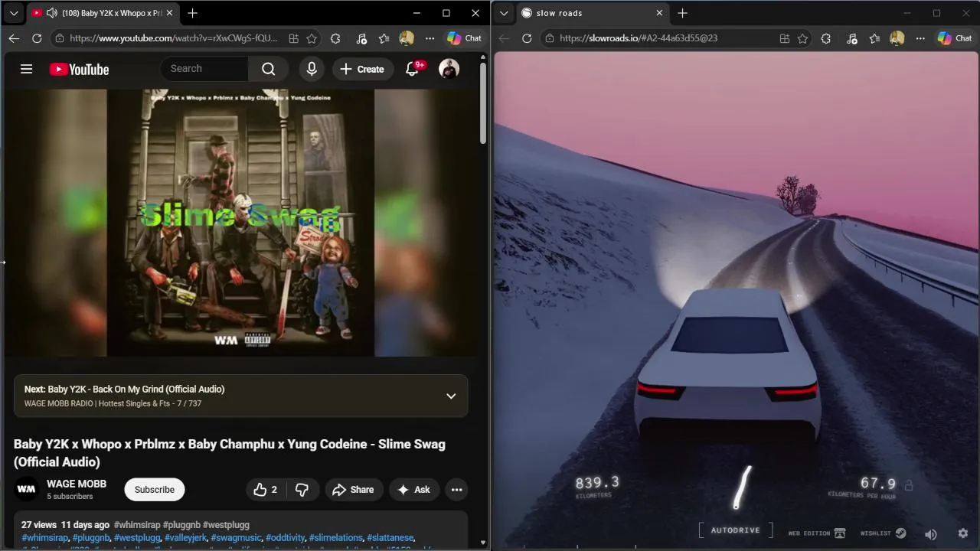Favorite the slow roads page with the star
Viewport: 980px width, 551px height.
(x=802, y=38)
